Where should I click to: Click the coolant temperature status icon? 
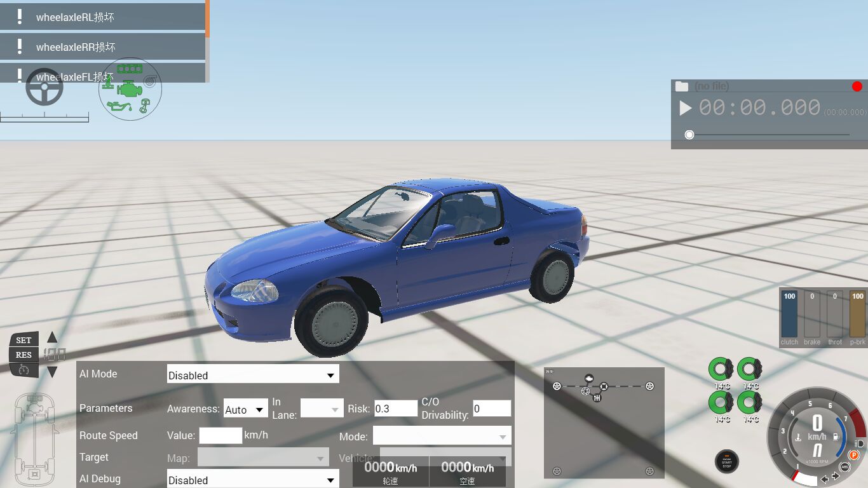(x=108, y=83)
